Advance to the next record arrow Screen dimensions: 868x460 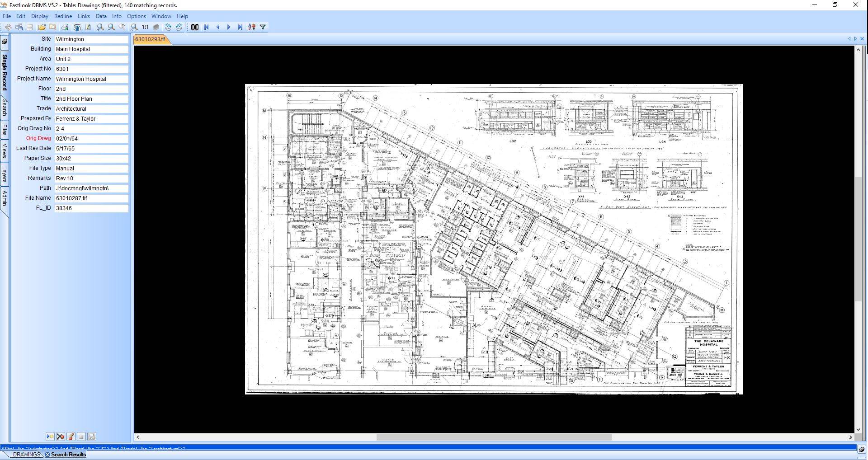click(229, 27)
